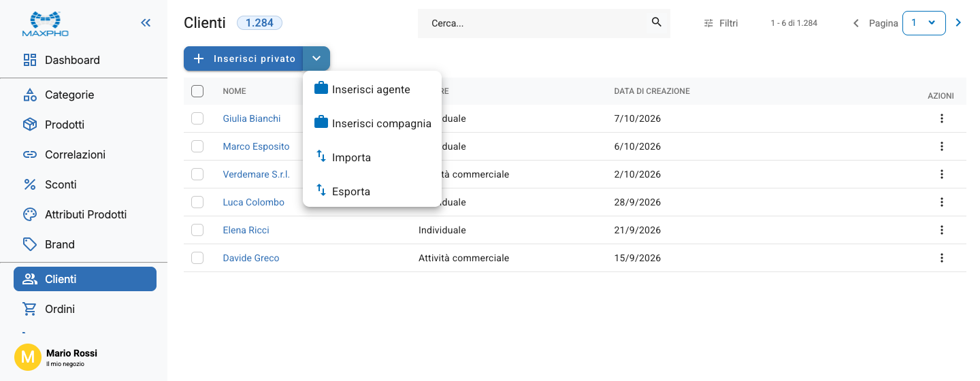Click the date 15/9/2026

pyautogui.click(x=638, y=258)
